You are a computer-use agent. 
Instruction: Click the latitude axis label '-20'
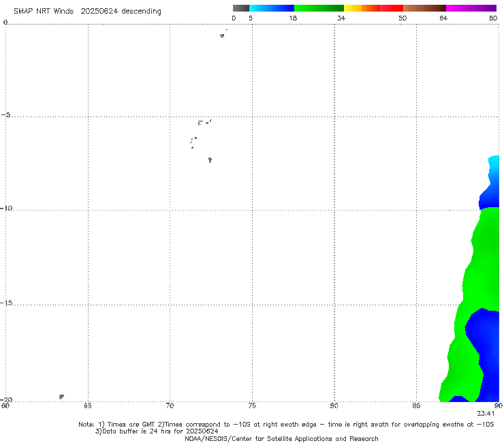[x=6, y=399]
